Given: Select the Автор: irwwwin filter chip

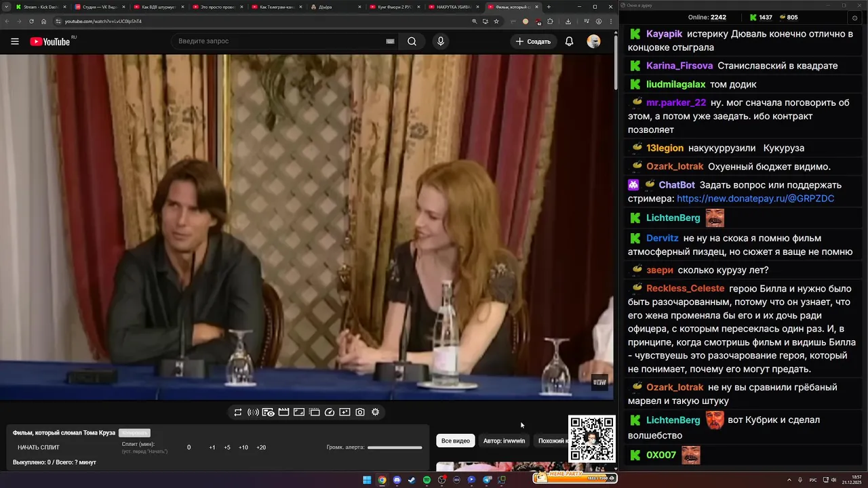Looking at the screenshot, I should 504,441.
